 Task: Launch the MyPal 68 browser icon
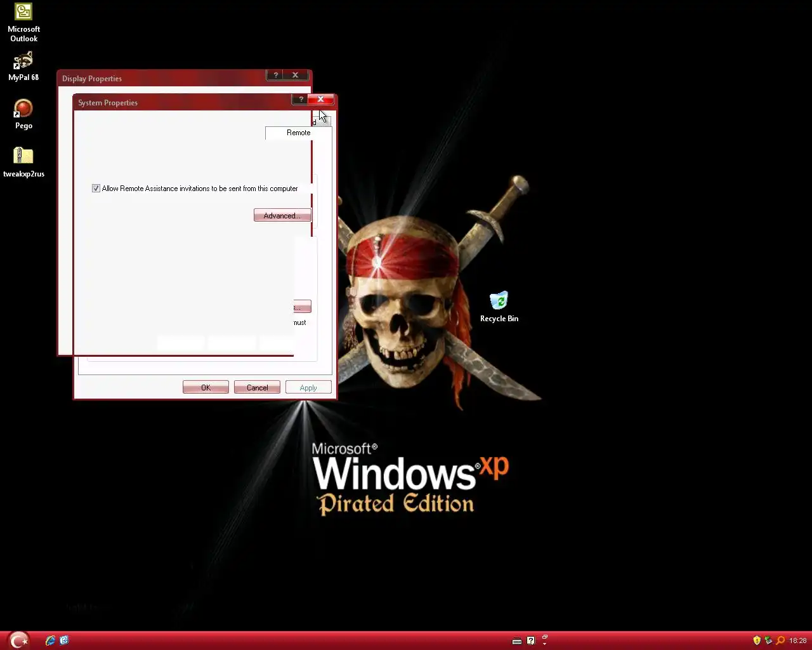(x=23, y=67)
